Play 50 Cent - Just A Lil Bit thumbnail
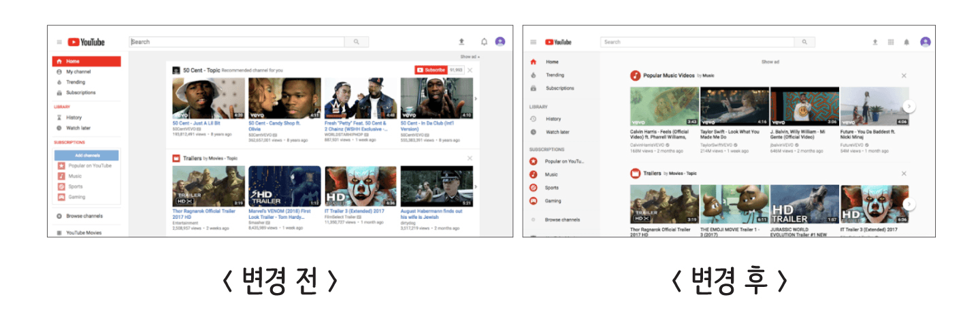This screenshot has height=325, width=980. pos(208,99)
